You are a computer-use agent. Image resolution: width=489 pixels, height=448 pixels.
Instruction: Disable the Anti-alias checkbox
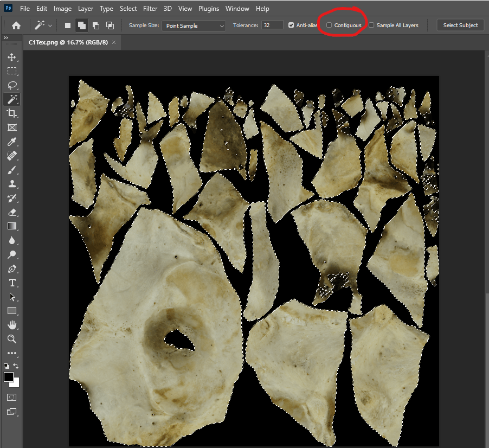[x=292, y=25]
